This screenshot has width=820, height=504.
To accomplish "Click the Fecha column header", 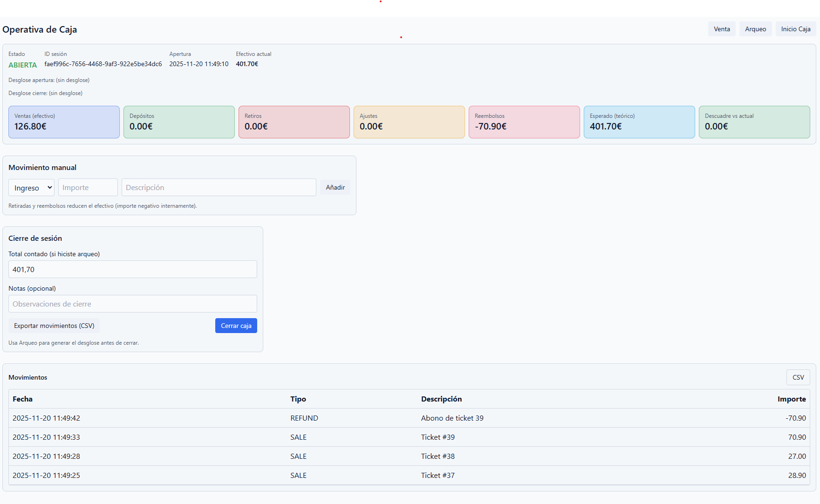I will (23, 399).
